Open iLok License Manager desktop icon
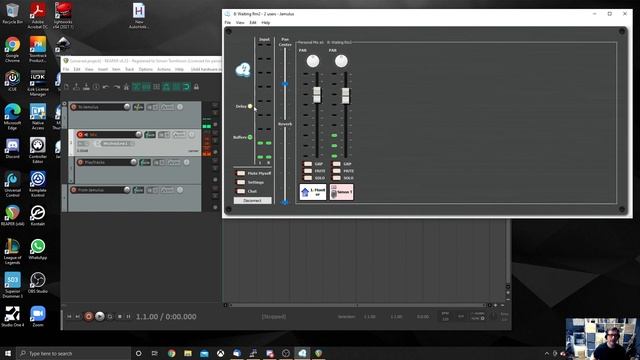The height and width of the screenshot is (360, 640). coord(38,83)
